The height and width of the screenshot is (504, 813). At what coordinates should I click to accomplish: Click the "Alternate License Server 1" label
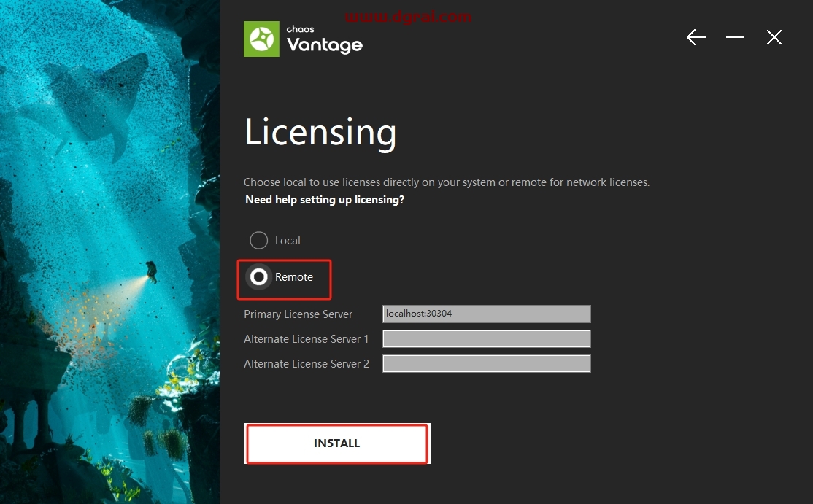307,339
